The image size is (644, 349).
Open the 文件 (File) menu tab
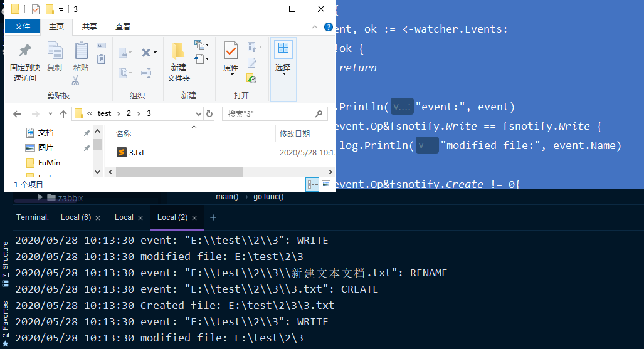[x=23, y=26]
